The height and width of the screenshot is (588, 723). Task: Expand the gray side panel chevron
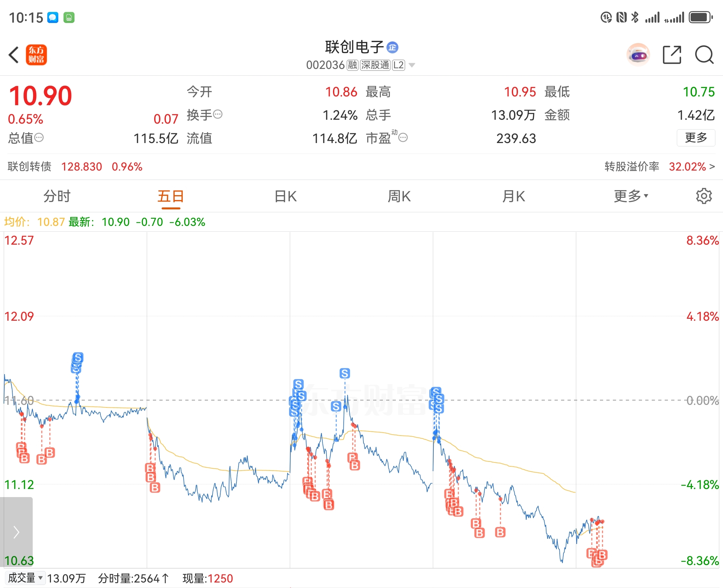pyautogui.click(x=16, y=532)
